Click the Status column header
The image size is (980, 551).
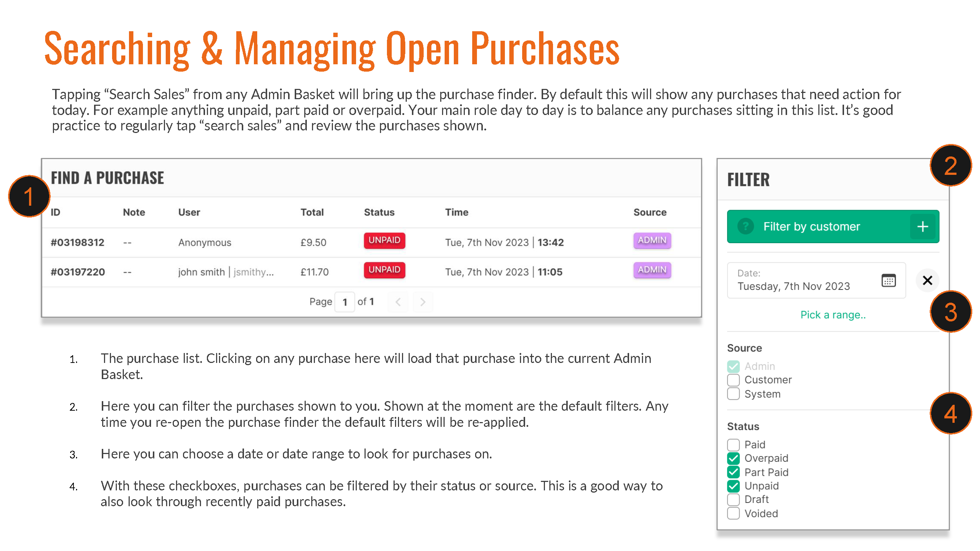[x=379, y=212]
